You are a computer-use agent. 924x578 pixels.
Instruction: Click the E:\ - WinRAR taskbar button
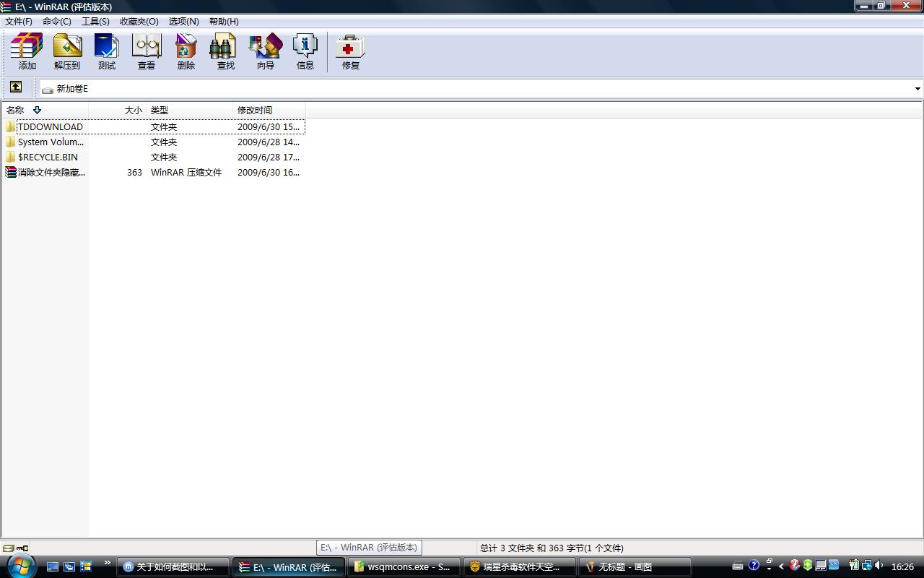[x=289, y=567]
